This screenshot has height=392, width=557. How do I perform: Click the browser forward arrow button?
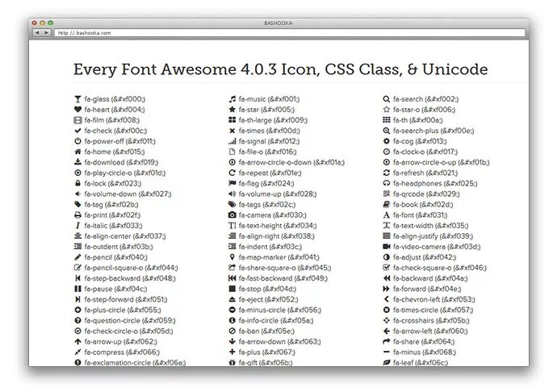(47, 32)
